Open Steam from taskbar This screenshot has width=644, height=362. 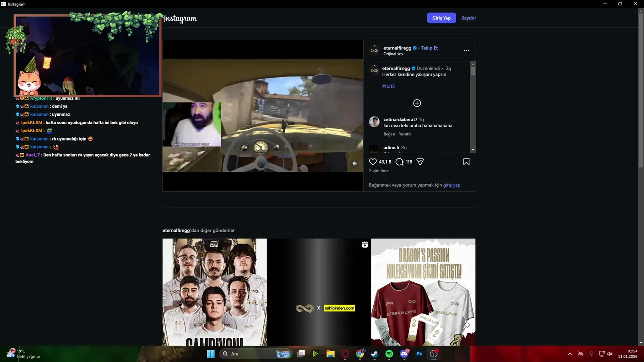[374, 354]
